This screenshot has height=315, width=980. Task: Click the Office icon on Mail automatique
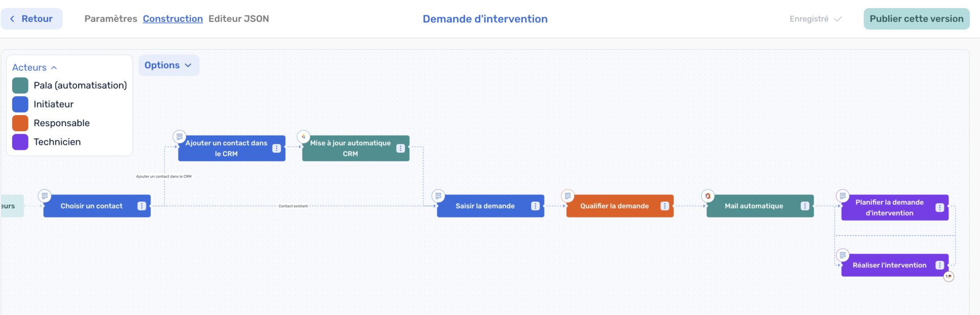click(707, 196)
